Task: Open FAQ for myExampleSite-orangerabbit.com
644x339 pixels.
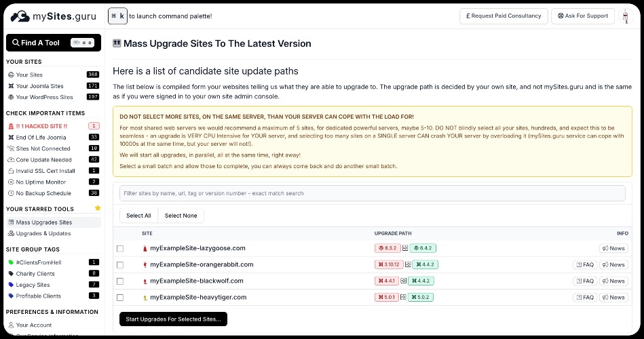Action: tap(585, 264)
